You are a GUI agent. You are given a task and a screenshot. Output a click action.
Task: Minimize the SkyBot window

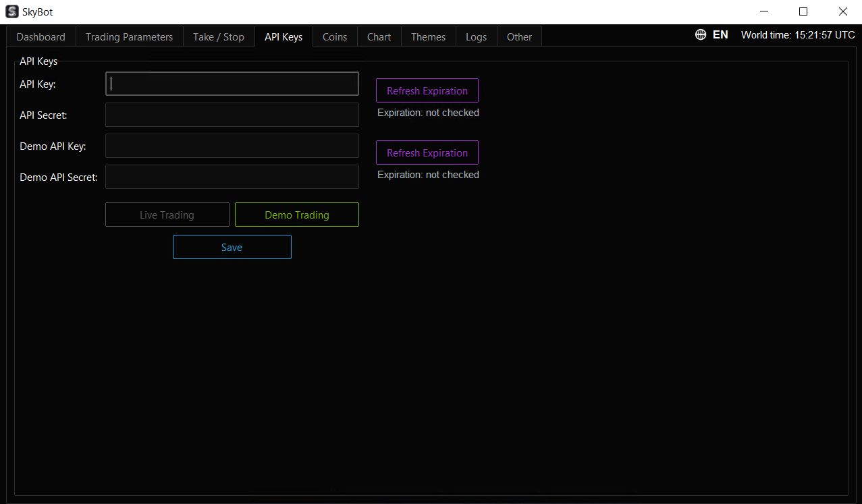coord(764,11)
